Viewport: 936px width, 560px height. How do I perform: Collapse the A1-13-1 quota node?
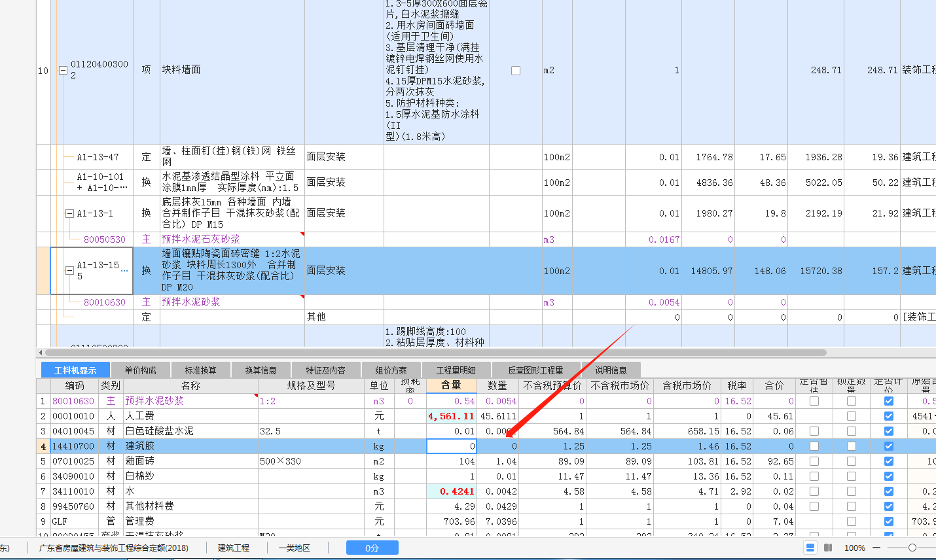(69, 213)
